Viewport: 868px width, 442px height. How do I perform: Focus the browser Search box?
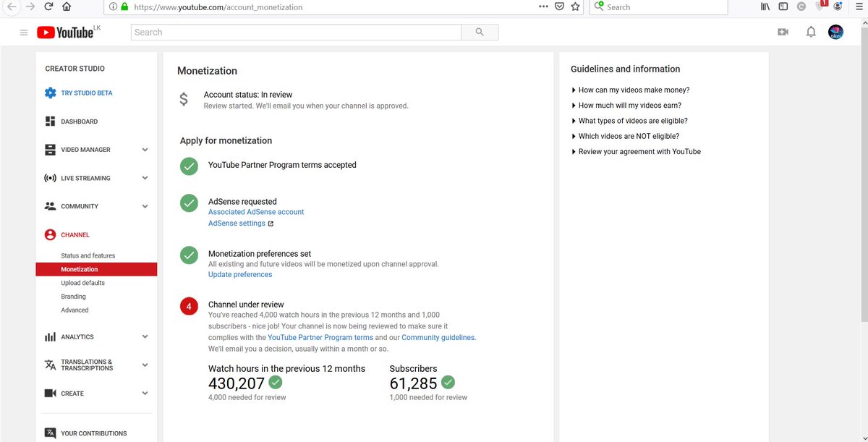coord(659,7)
